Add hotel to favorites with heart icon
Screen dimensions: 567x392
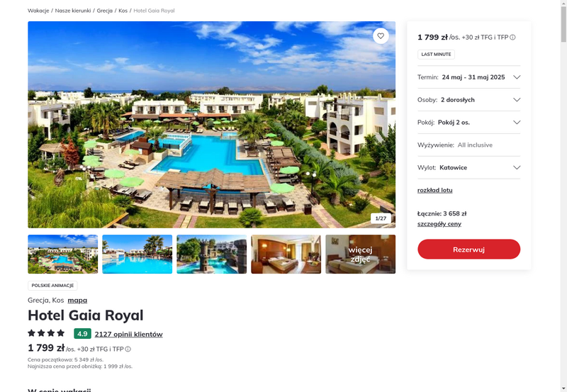[381, 36]
